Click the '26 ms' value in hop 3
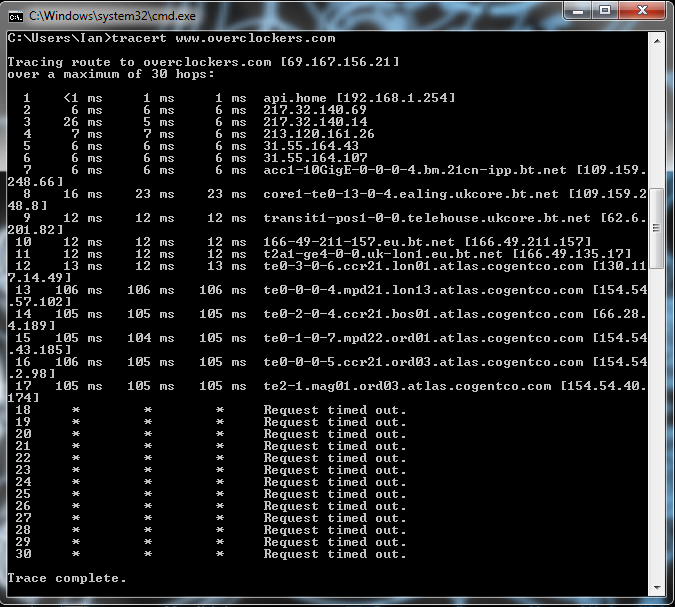Viewport: 675px width, 607px height. (83, 122)
